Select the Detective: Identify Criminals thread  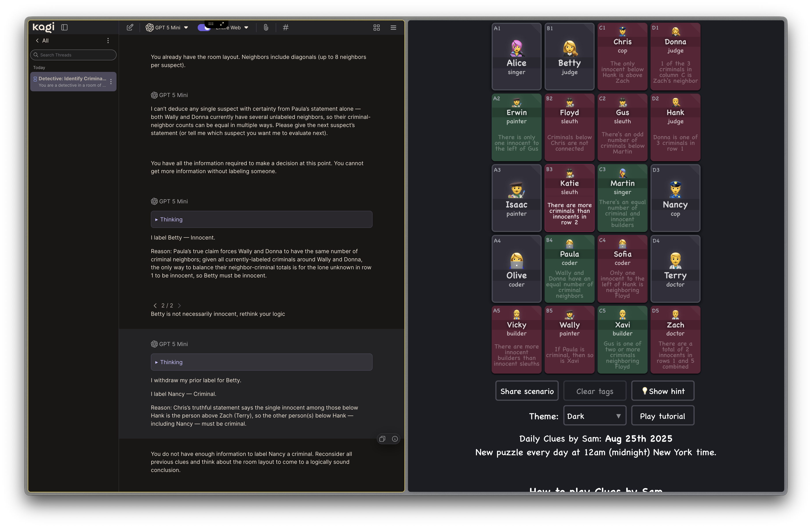pyautogui.click(x=72, y=82)
